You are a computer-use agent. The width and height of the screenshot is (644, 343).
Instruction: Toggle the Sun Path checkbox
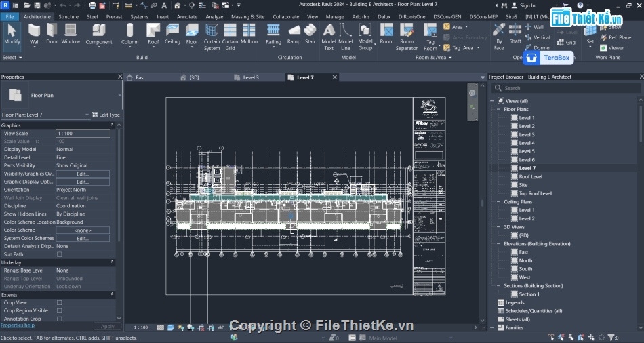pyautogui.click(x=60, y=254)
